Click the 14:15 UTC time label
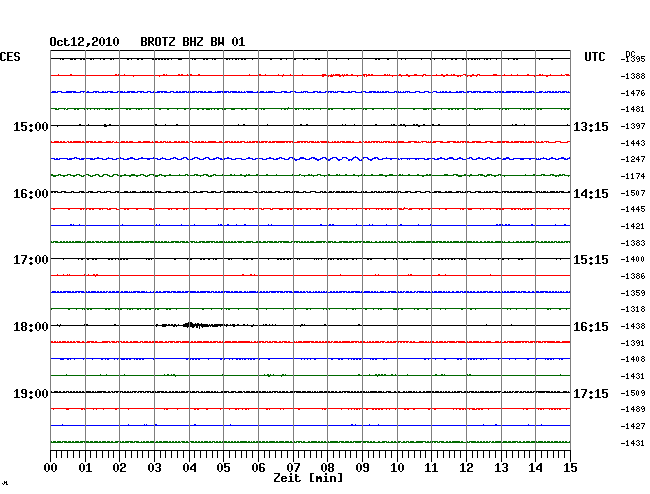 [x=590, y=194]
